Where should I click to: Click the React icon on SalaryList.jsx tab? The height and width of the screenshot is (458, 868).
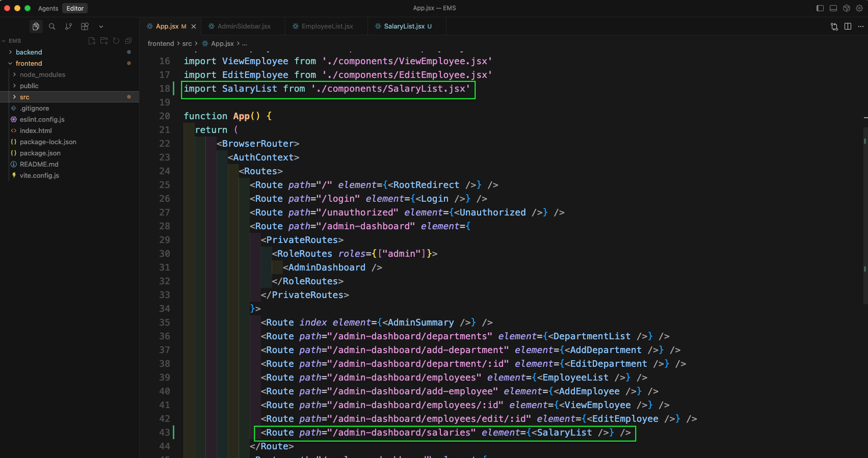click(x=378, y=26)
